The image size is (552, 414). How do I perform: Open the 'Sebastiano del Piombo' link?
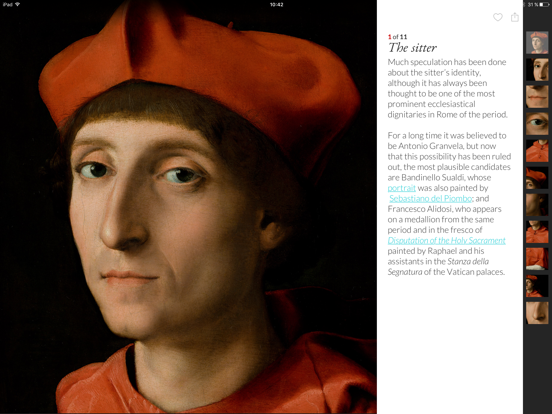point(431,199)
